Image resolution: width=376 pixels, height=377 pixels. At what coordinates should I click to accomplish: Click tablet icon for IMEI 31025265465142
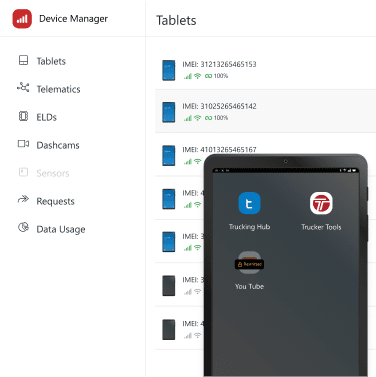tap(169, 112)
